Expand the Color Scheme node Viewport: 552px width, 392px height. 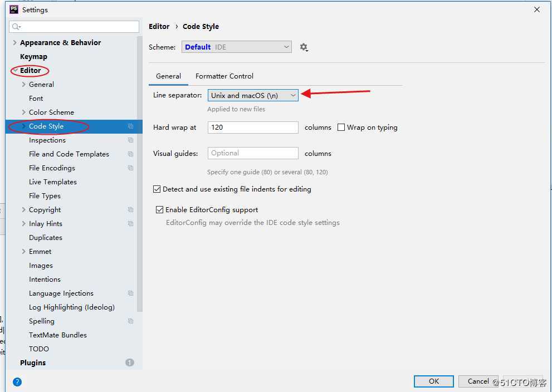(x=23, y=112)
